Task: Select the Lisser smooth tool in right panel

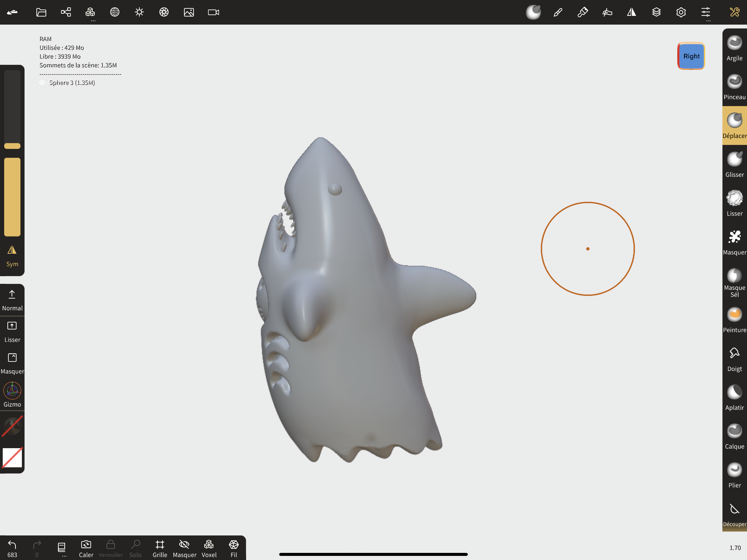Action: click(734, 203)
